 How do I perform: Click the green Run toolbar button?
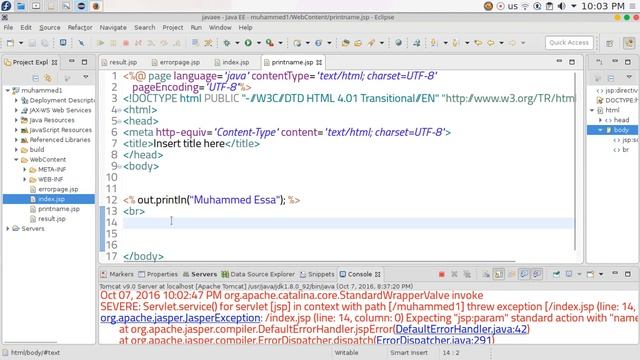point(248,43)
